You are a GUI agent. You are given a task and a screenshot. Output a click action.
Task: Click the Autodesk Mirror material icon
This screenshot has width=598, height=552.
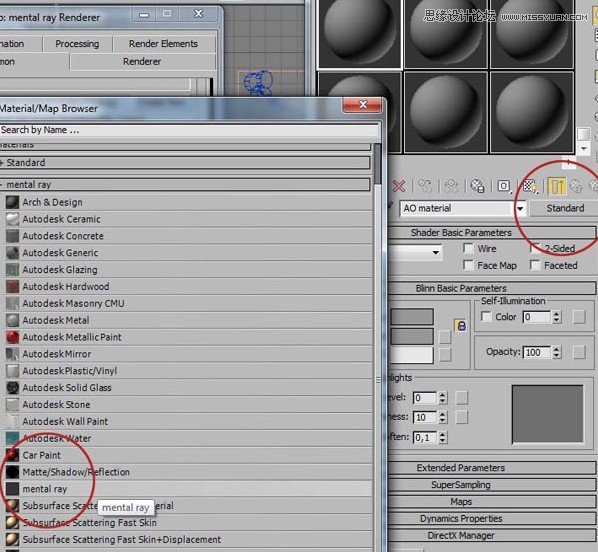point(12,354)
